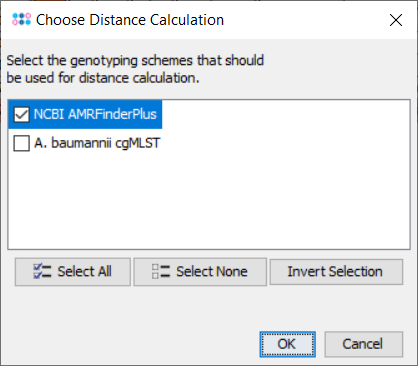Close the Choose Distance Calculation dialog

pos(396,20)
